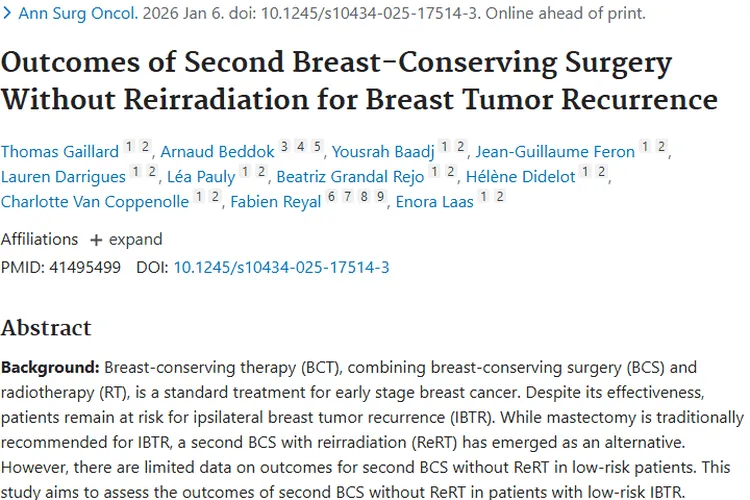
Task: Open author Thomas Gaillard's page
Action: 59,152
